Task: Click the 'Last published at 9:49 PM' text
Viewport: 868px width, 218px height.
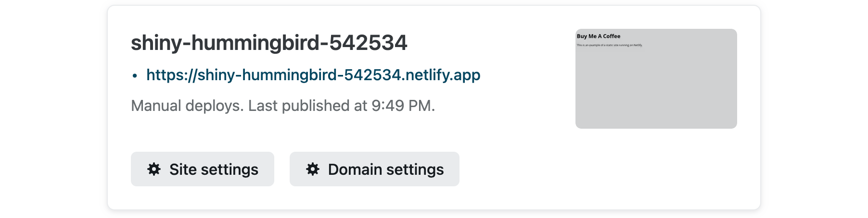Action: 340,106
